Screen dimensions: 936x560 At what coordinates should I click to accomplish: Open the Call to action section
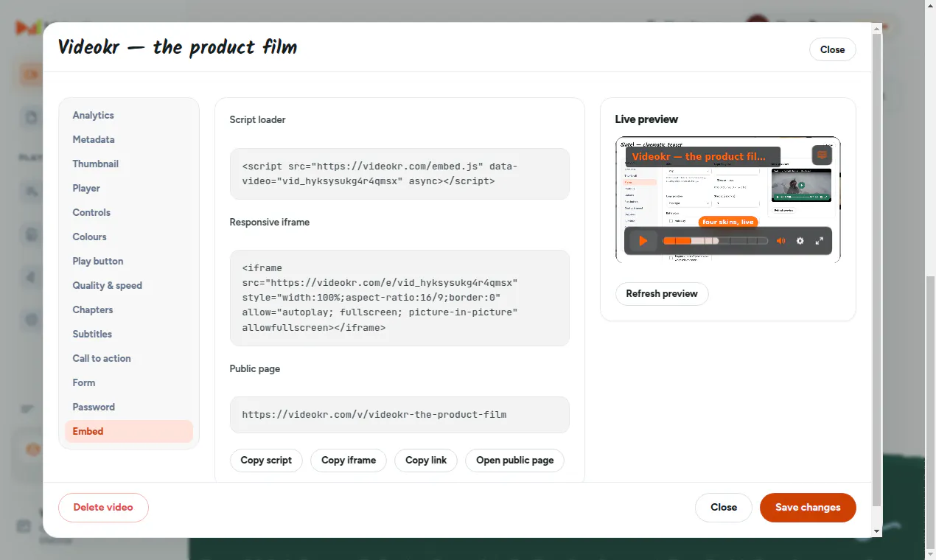[129, 358]
